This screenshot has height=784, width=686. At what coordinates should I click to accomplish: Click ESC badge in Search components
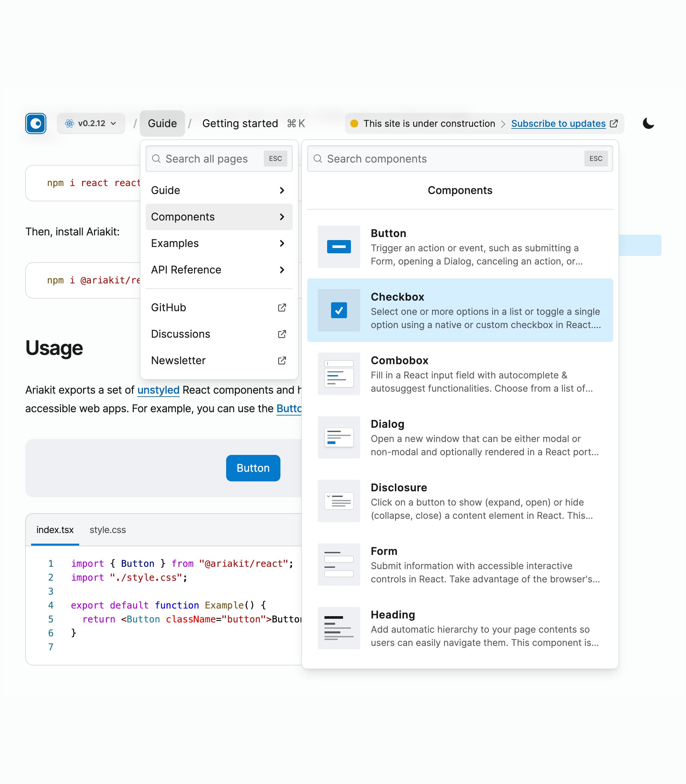(596, 159)
